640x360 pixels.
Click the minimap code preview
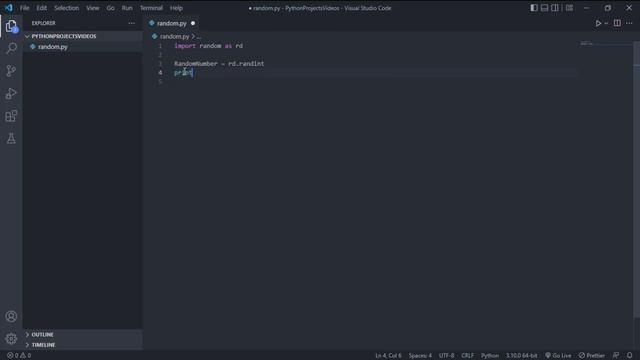pos(587,43)
